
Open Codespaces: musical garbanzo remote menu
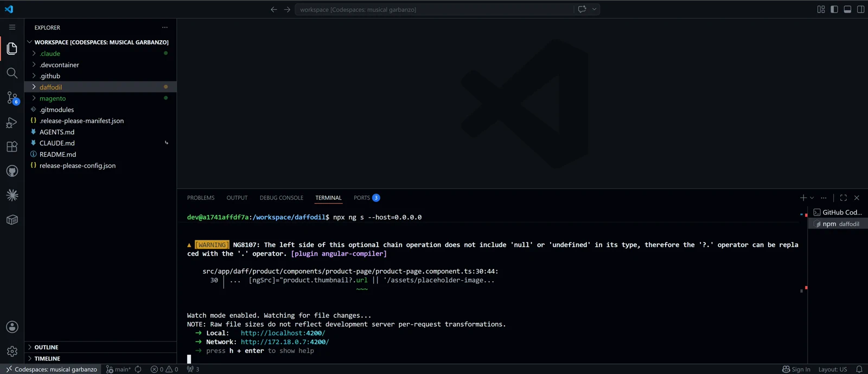(x=52, y=369)
